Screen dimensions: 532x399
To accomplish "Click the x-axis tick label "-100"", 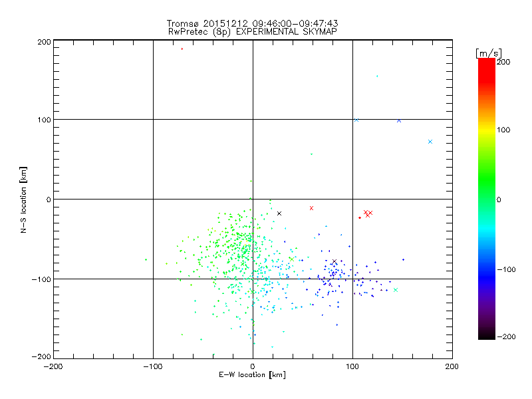I will (153, 366).
